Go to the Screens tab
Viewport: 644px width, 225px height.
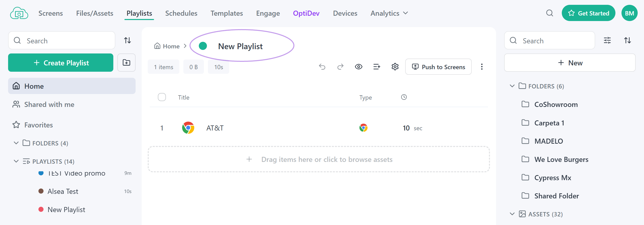(x=51, y=13)
